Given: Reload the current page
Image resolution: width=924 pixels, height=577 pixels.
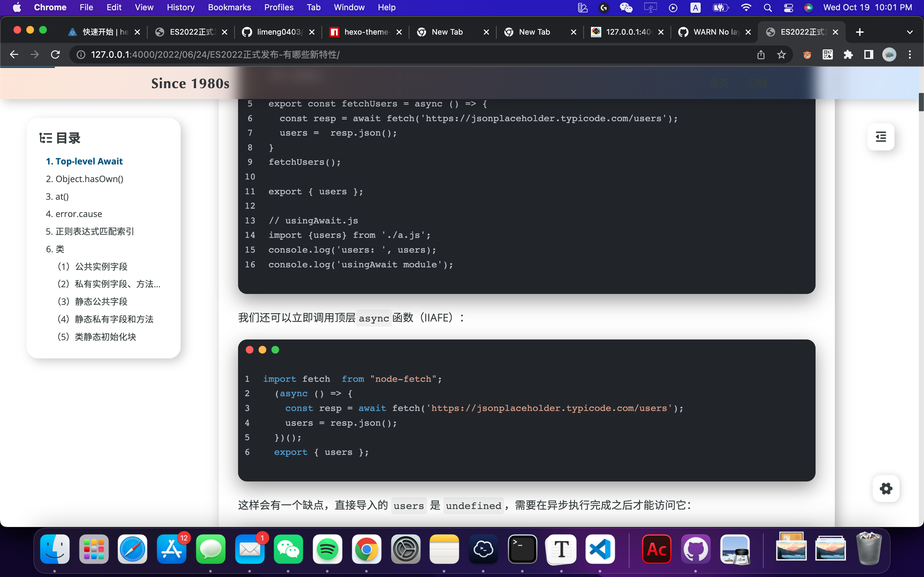Looking at the screenshot, I should pyautogui.click(x=56, y=54).
